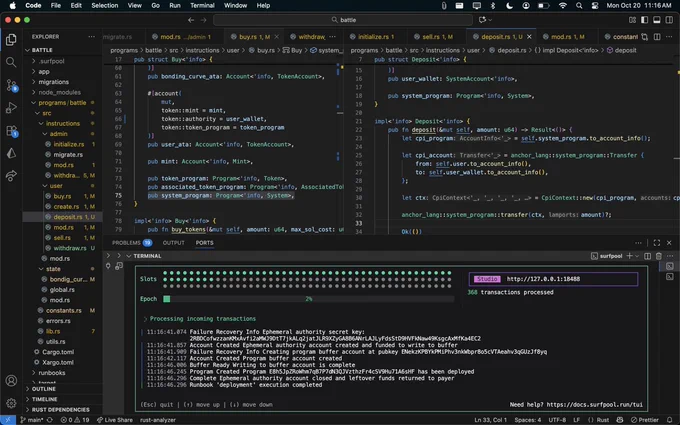Toggle the bottom panel layout button
Screen dimensions: 680x425
click(657, 20)
